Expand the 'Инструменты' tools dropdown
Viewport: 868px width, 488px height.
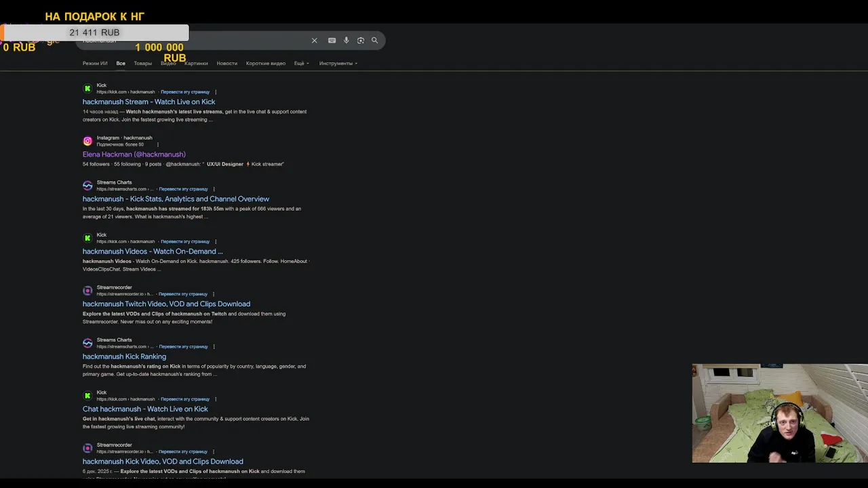point(338,64)
